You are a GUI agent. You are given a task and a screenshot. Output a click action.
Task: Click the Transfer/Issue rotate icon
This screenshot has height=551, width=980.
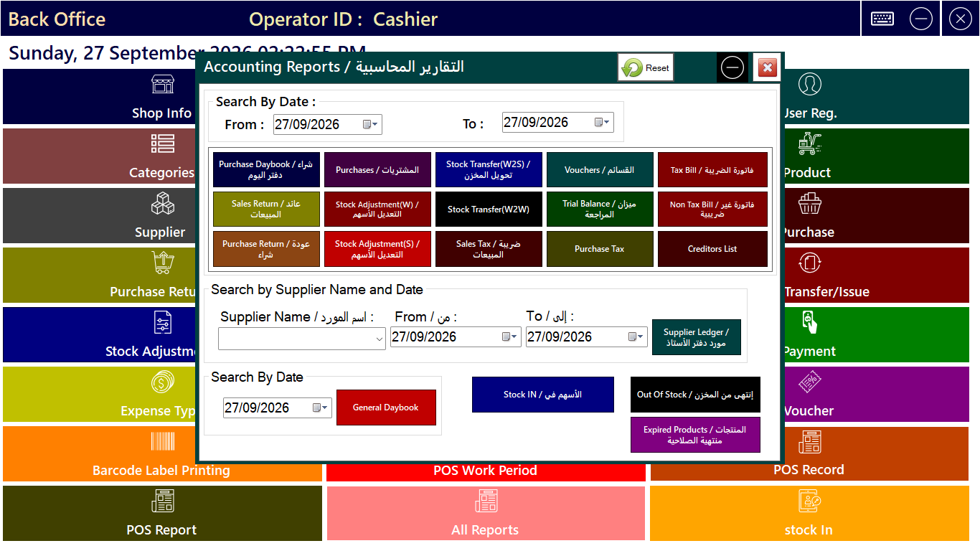810,263
